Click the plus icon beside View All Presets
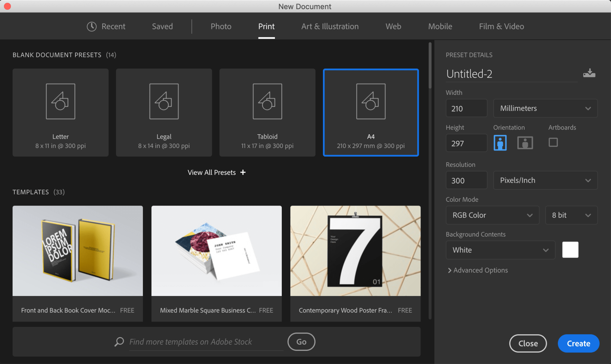The width and height of the screenshot is (611, 364). pyautogui.click(x=243, y=172)
